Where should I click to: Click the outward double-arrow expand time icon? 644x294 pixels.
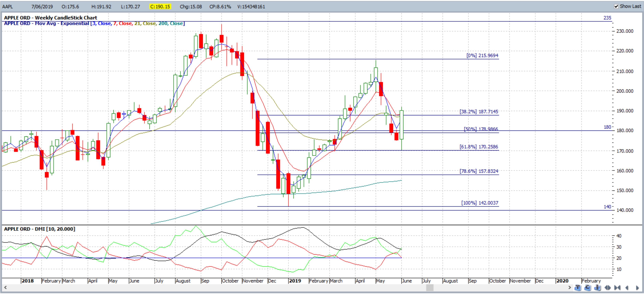tap(607, 288)
